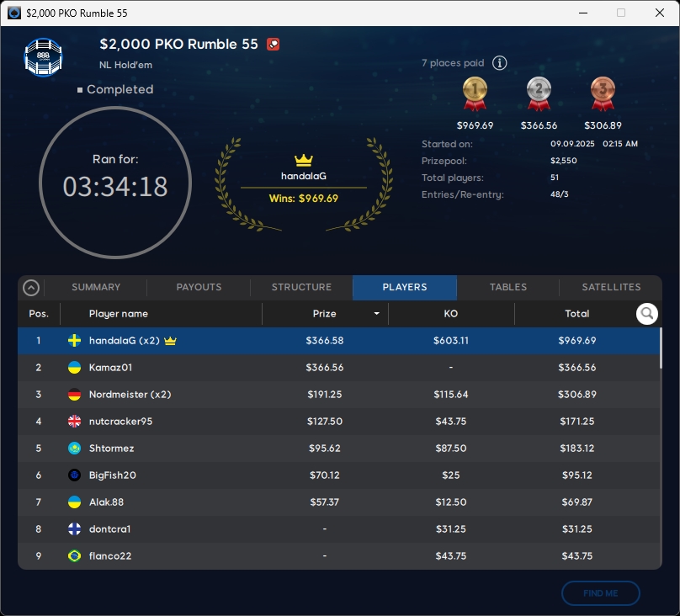
Task: Click the player list vertical scrollbar
Action: (x=660, y=348)
